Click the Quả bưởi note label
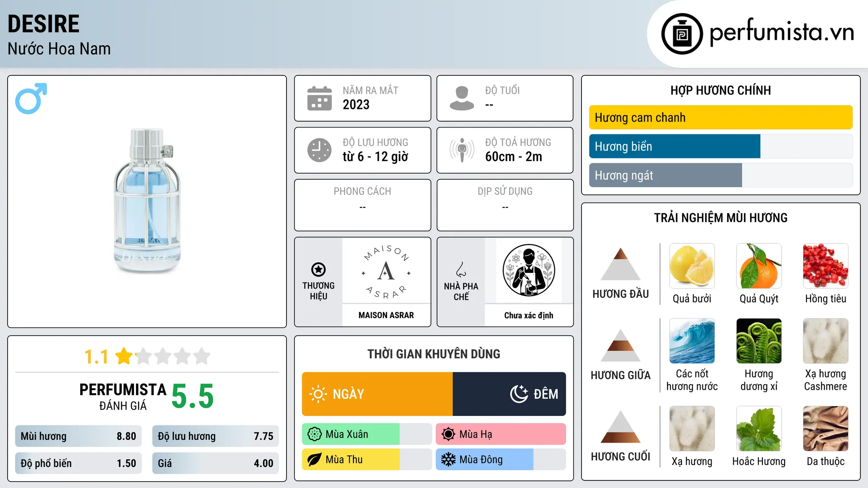The image size is (868, 488). (x=692, y=299)
